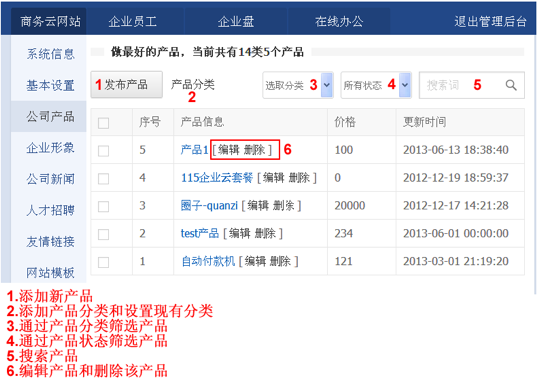
Task: Tick the checkbox for 自动付款机 row
Action: click(x=103, y=262)
